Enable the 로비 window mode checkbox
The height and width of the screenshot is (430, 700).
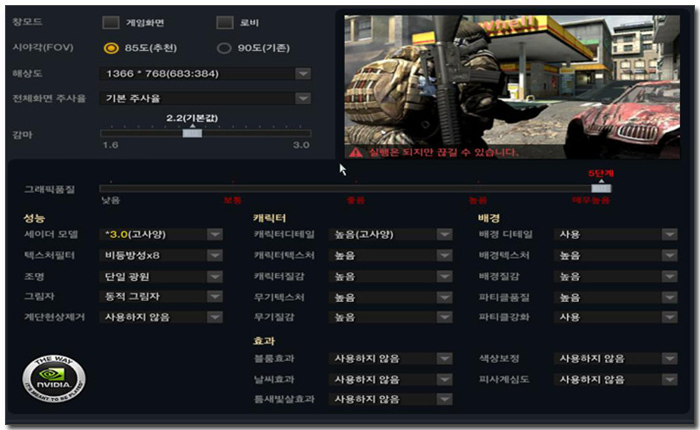[225, 22]
